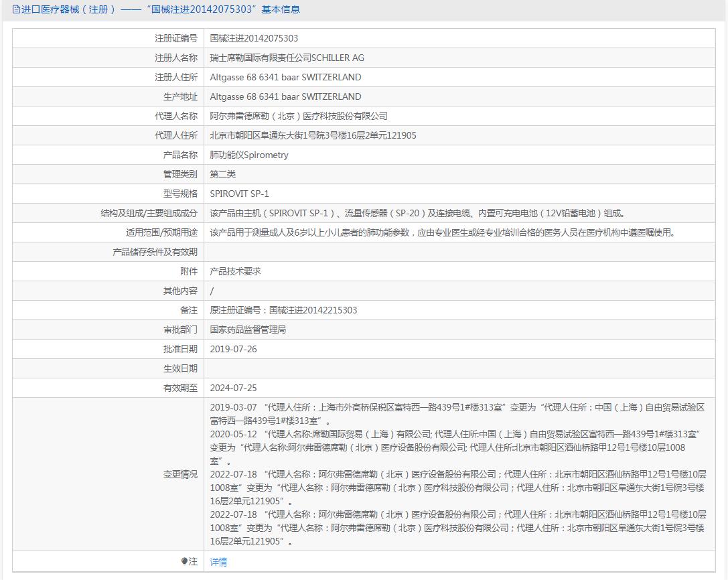Click expiry date 2024-07-25
Screen dimensions: 728x580
(x=233, y=388)
